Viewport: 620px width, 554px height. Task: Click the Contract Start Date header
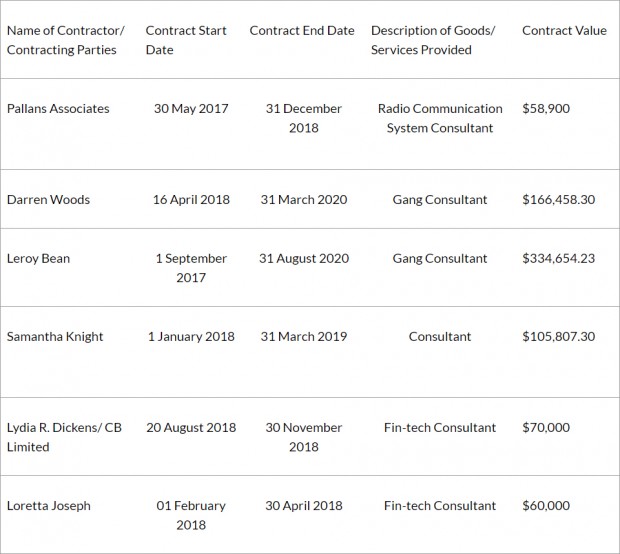(186, 40)
